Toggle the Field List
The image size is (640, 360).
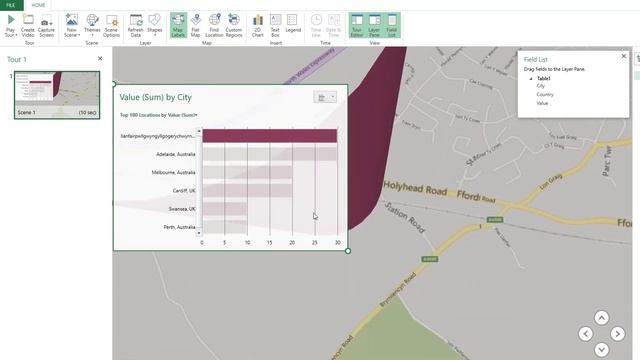point(391,26)
